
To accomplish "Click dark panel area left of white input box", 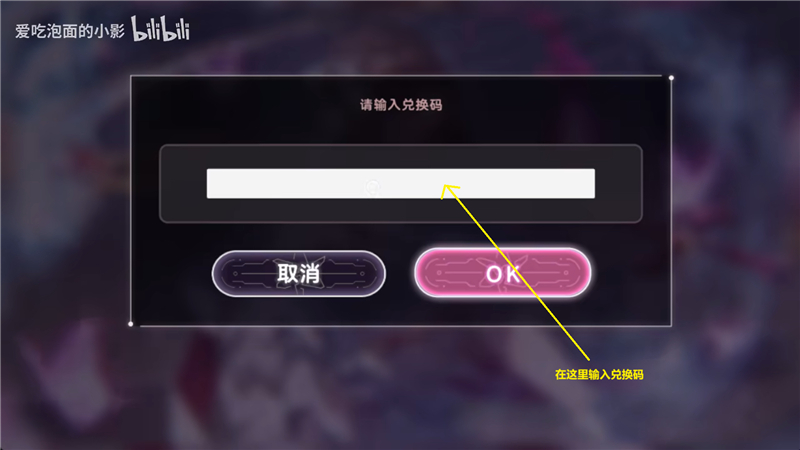I will tap(183, 184).
